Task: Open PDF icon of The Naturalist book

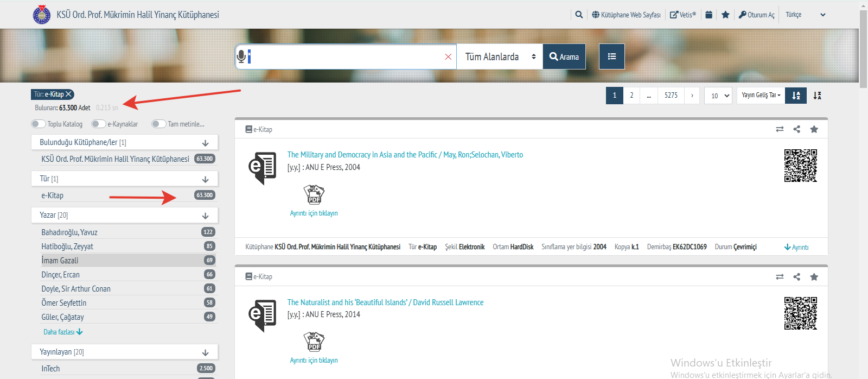Action: [x=314, y=342]
